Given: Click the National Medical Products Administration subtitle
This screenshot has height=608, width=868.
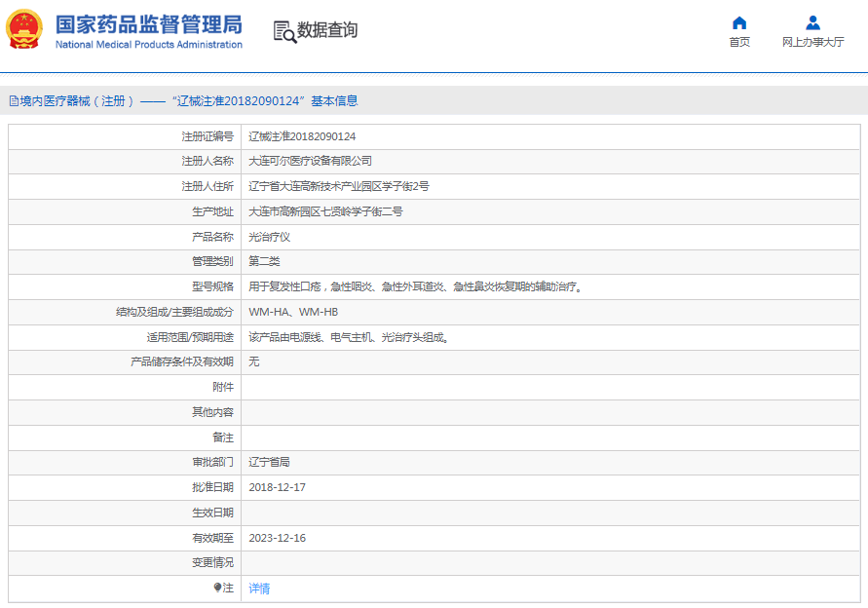Looking at the screenshot, I should click(148, 45).
